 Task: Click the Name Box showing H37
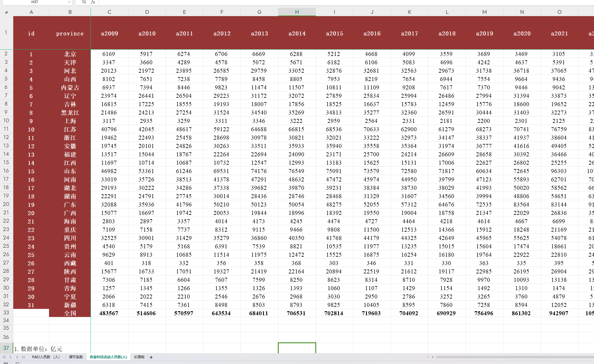pyautogui.click(x=35, y=2)
